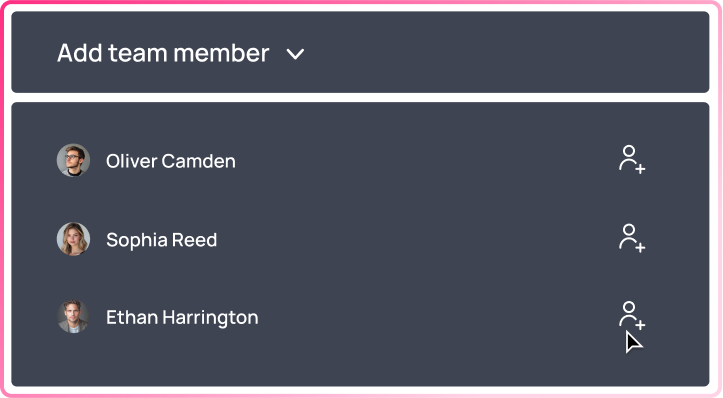Viewport: 723px width, 398px height.
Task: Select the Ethan Harrington name label
Action: point(182,317)
